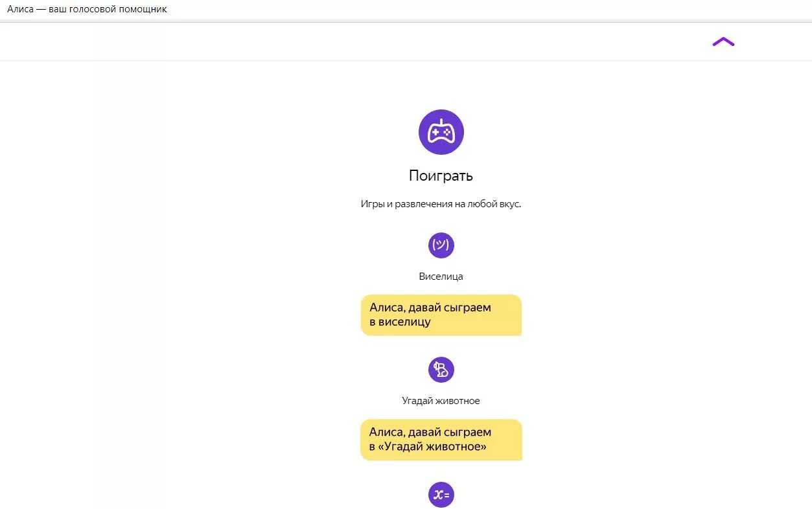The width and height of the screenshot is (812, 509).
Task: Select the 'Алиса, давай сыграем в виселицу' bubble
Action: (441, 315)
